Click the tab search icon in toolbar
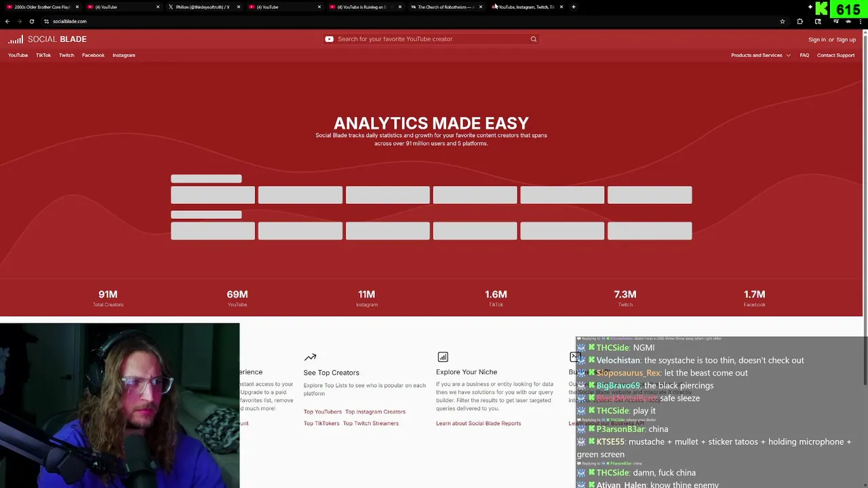The width and height of the screenshot is (868, 488). (818, 22)
